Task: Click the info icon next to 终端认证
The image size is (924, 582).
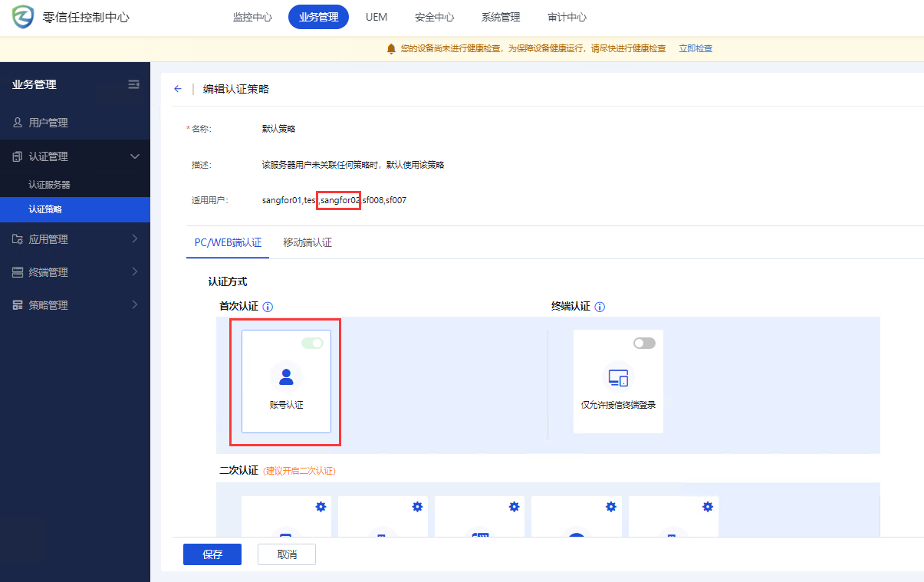Action: coord(600,307)
